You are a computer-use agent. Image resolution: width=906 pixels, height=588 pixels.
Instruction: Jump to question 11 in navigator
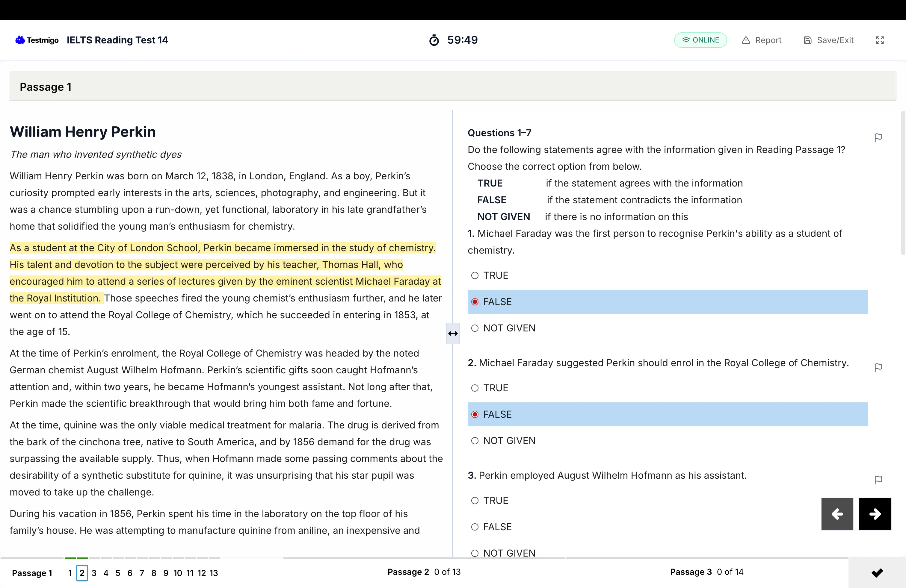pos(190,573)
